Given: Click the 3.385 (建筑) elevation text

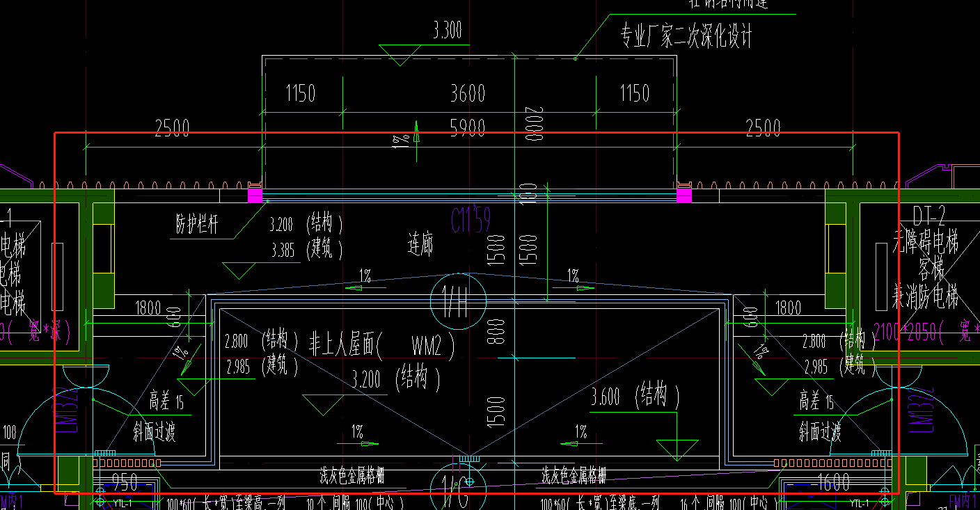Looking at the screenshot, I should tap(306, 249).
